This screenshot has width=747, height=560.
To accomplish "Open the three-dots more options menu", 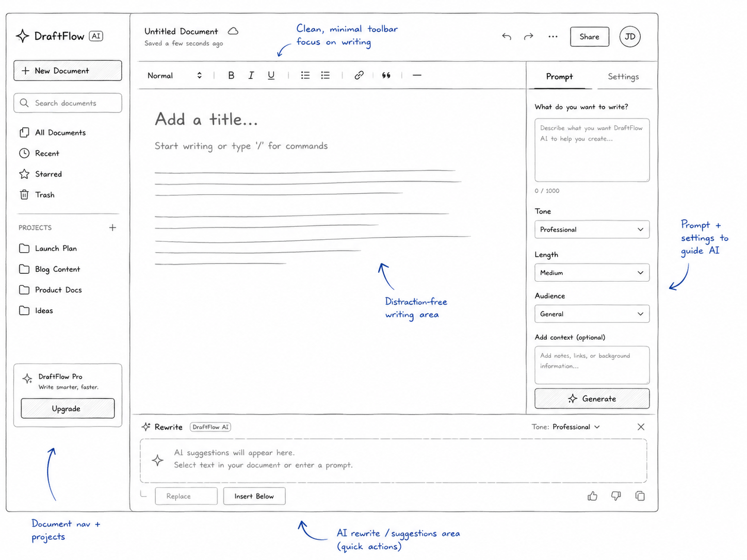I will (553, 37).
